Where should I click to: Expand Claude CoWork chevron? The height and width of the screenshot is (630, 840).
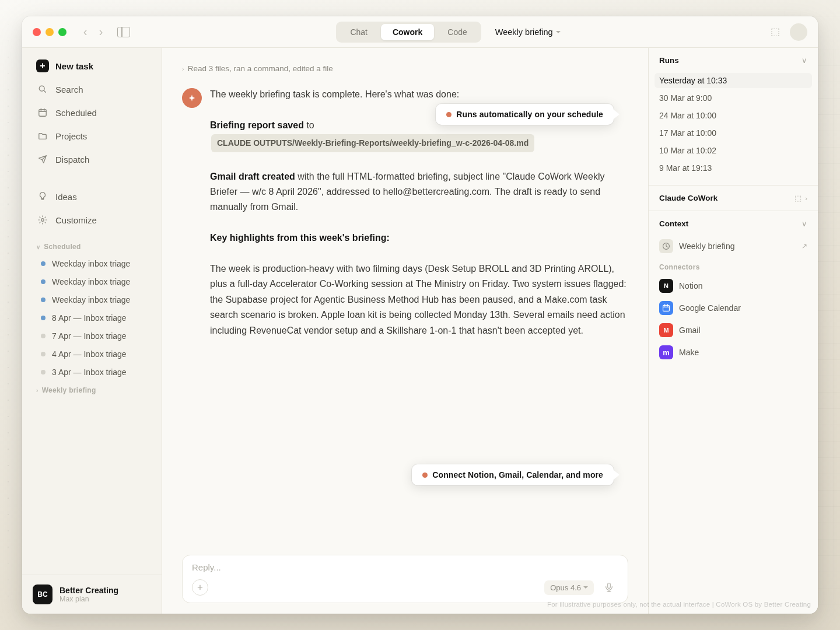807,198
